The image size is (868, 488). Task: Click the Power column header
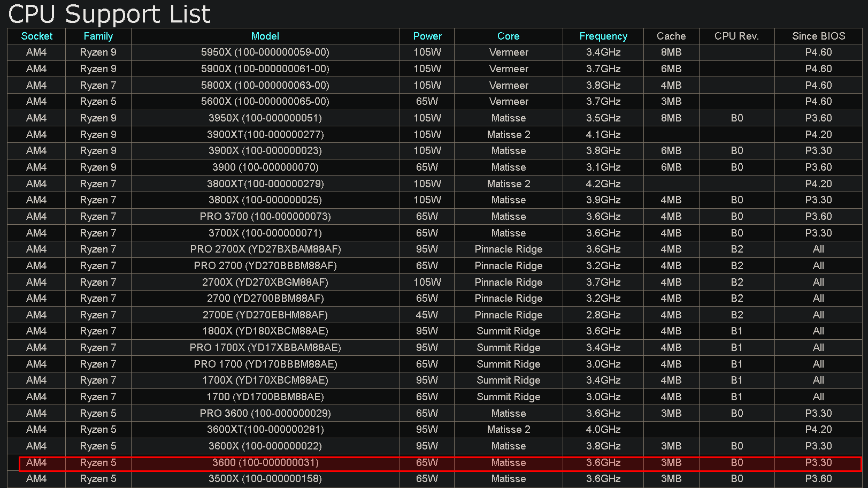[427, 36]
